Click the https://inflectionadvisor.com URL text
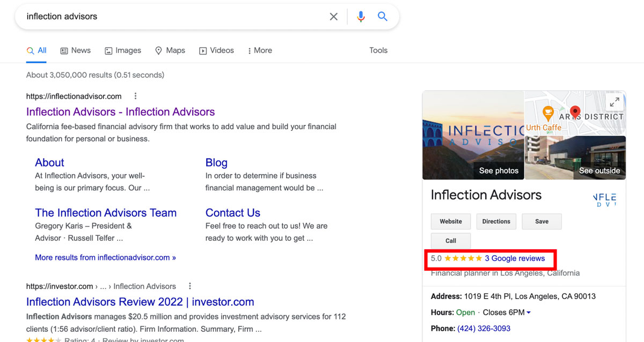 74,96
